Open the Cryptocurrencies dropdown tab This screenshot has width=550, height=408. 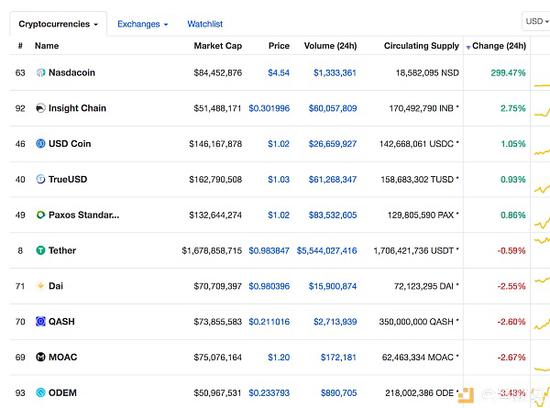[x=58, y=24]
